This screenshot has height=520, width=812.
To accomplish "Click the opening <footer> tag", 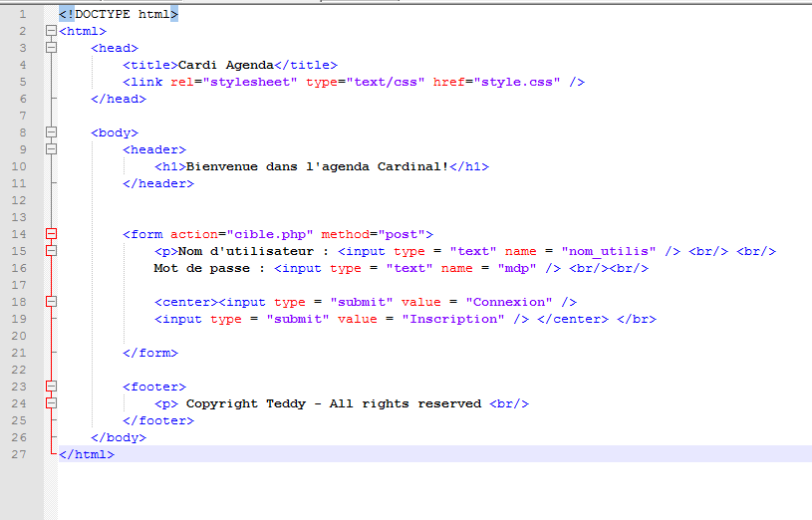I will 154,387.
